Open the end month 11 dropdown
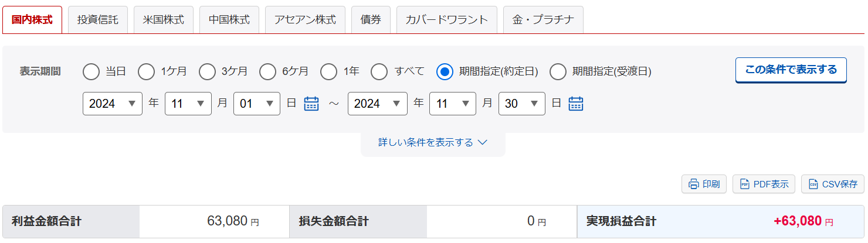 click(453, 104)
